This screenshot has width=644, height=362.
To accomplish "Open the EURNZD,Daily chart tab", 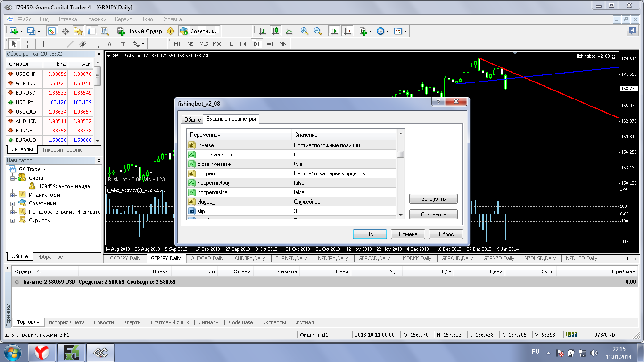I will 291,258.
